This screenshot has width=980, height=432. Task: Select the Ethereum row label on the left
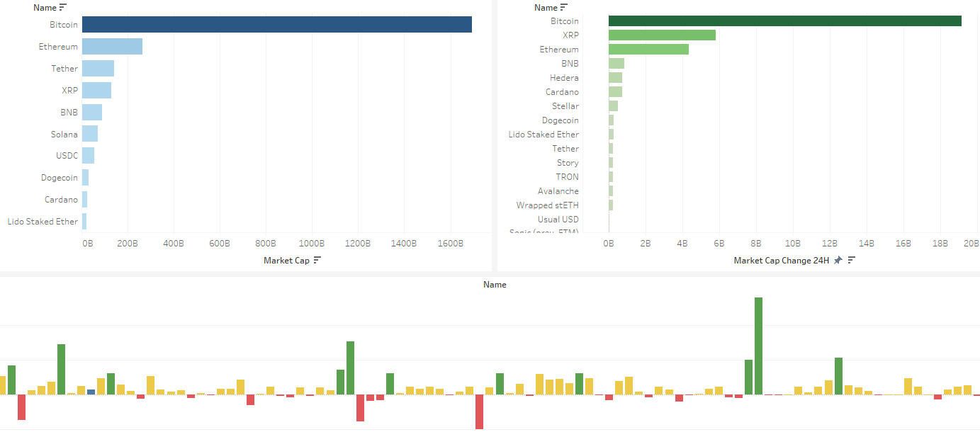(60, 46)
